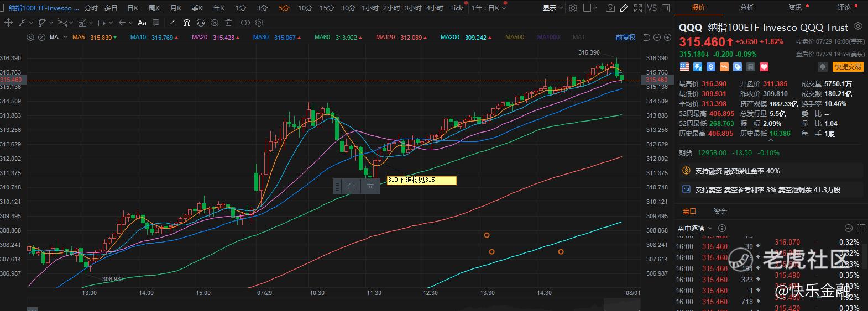Select the measurement ruler drawing tool
Image resolution: width=868 pixels, height=311 pixels.
click(82, 23)
